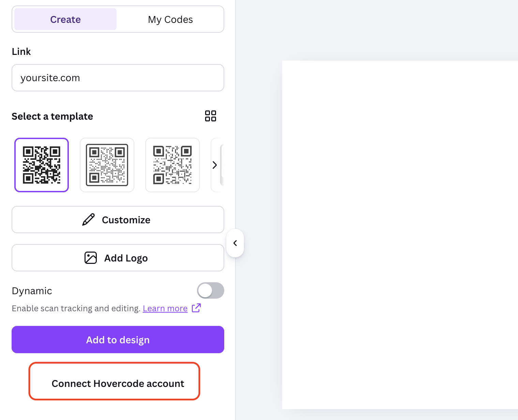
Task: Click the external link icon next to Learn more
Action: 196,308
